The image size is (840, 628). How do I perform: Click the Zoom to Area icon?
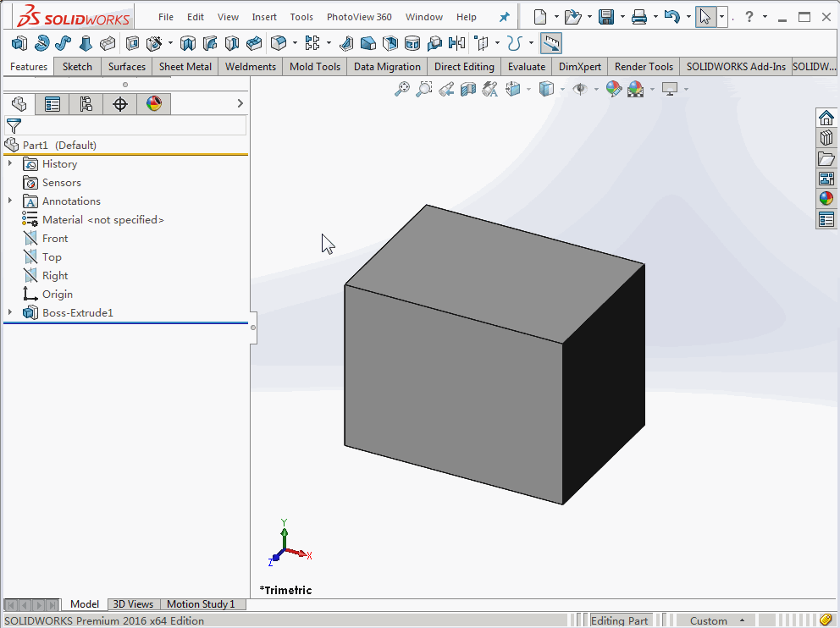[x=423, y=89]
